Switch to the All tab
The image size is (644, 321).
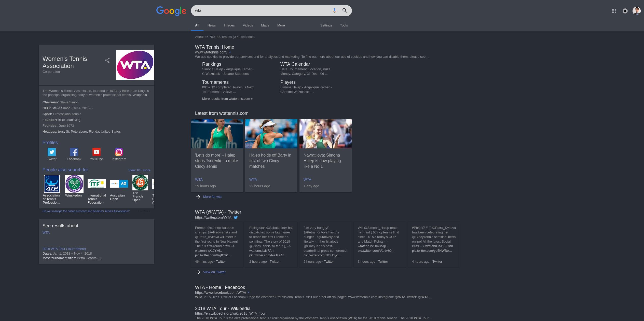(197, 25)
